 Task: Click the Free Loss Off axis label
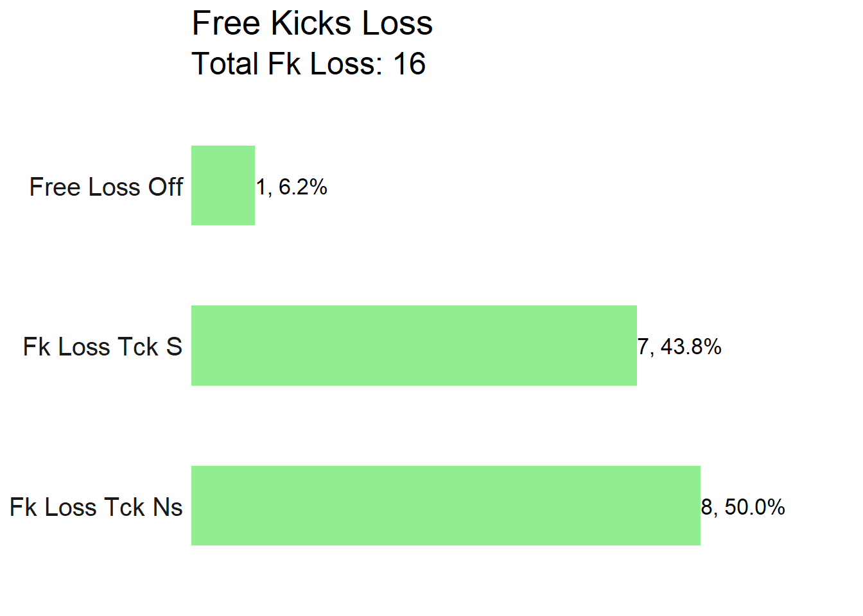(106, 187)
